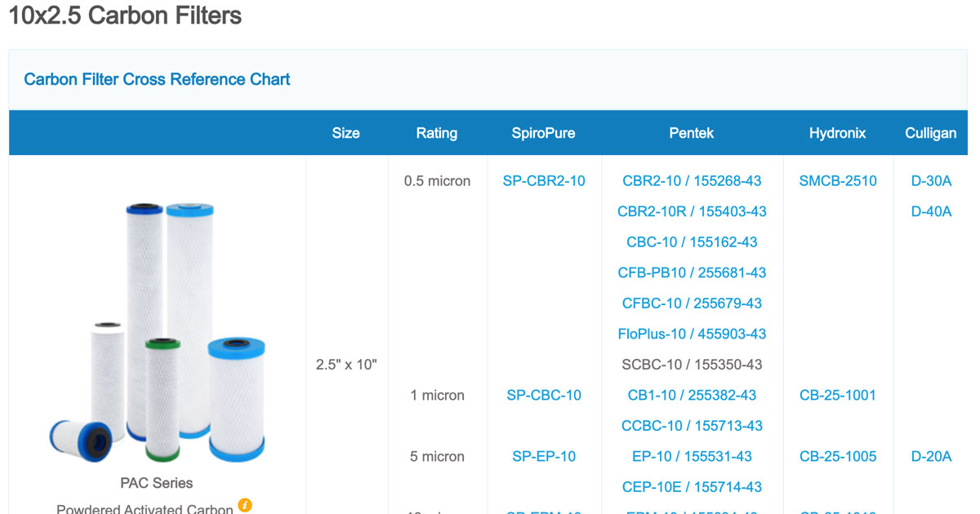Click the Pentek column header
The image size is (980, 514).
click(692, 133)
